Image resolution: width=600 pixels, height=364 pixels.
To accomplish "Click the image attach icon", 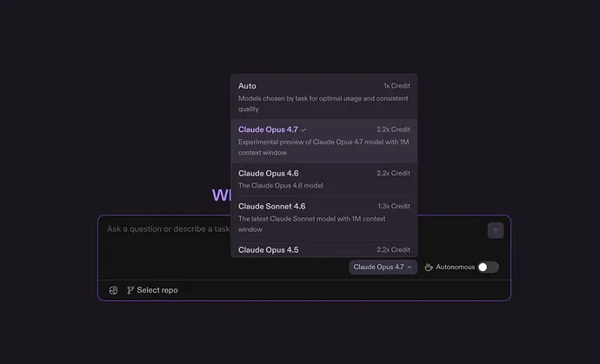I will (x=113, y=290).
